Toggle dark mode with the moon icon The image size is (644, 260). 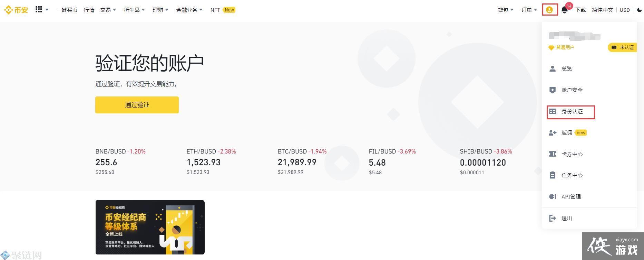coord(638,9)
